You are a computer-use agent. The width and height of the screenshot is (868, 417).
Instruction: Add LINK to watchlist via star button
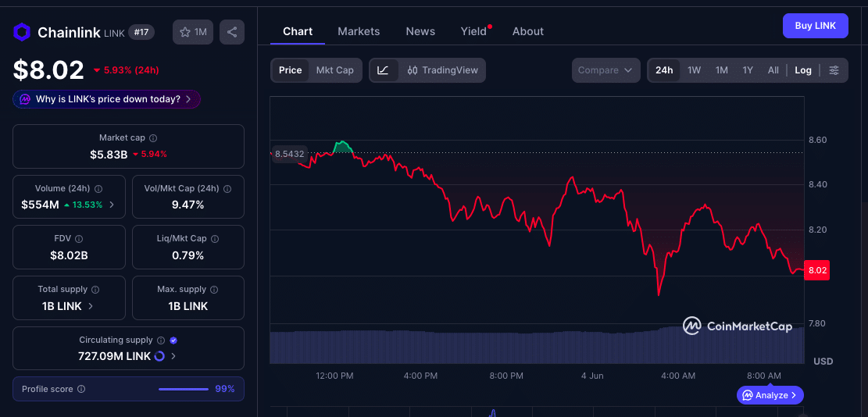tap(193, 32)
